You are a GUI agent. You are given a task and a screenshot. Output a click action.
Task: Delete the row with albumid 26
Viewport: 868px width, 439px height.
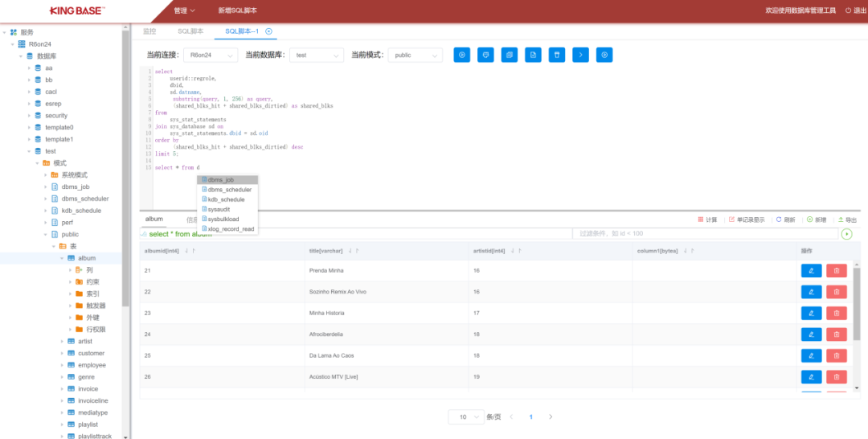coord(837,377)
